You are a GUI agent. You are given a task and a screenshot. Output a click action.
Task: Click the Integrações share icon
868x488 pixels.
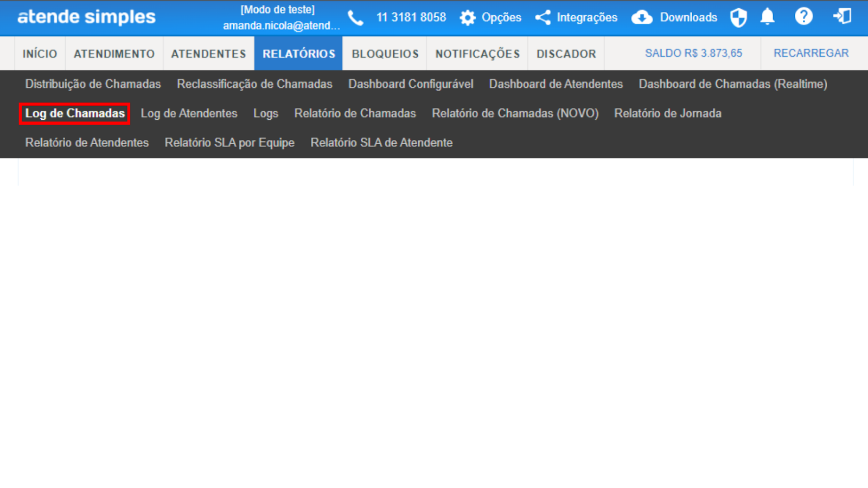542,17
